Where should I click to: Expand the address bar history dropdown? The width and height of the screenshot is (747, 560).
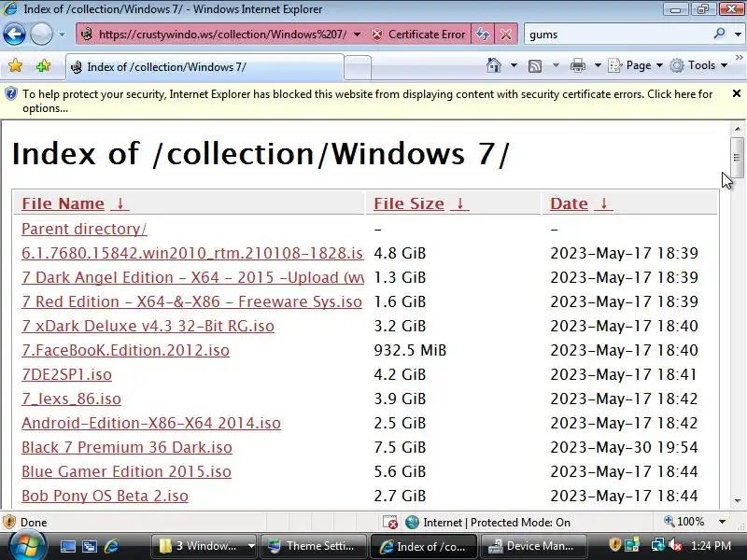pos(357,35)
